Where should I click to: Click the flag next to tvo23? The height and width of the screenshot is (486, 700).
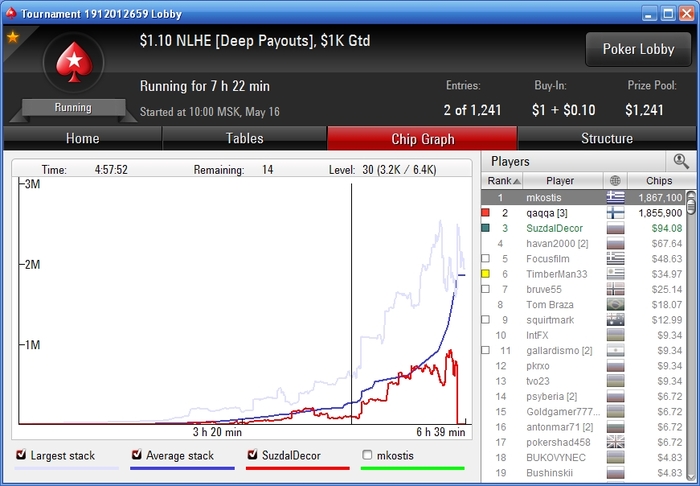click(615, 381)
